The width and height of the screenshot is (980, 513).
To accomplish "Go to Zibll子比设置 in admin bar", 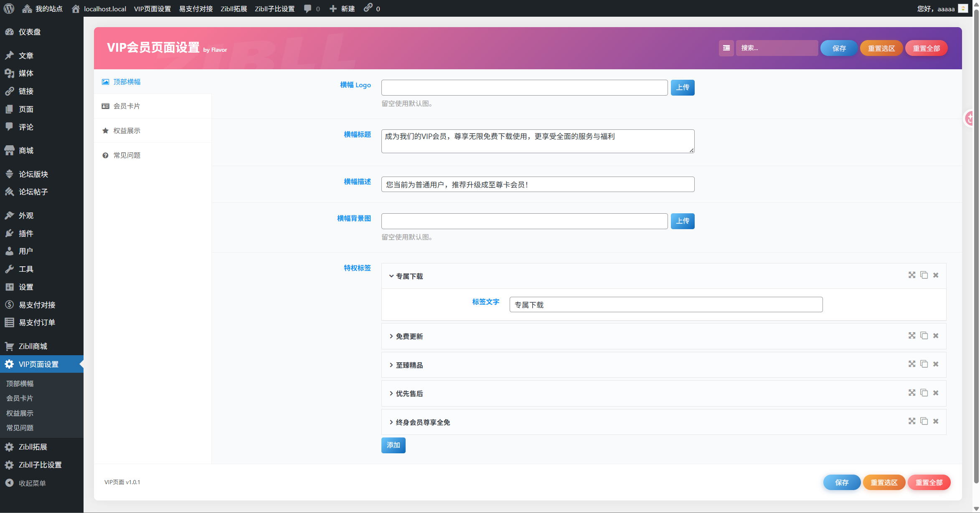I will tap(274, 8).
